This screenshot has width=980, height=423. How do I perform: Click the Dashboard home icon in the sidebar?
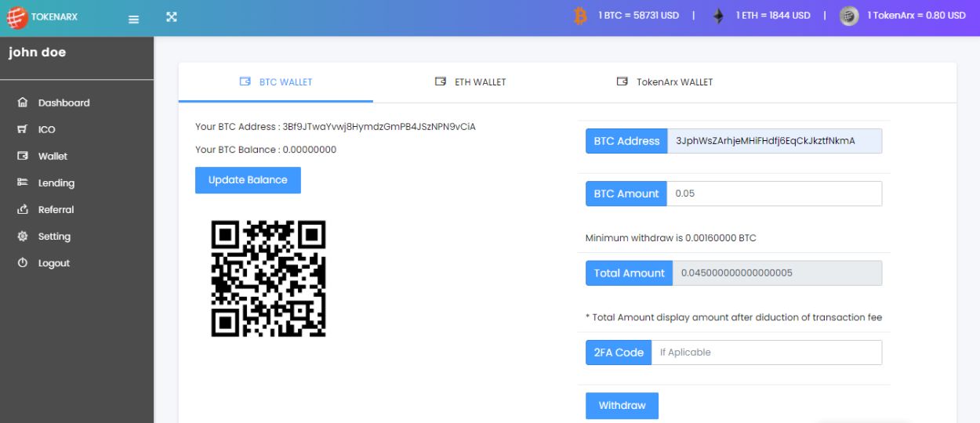tap(23, 103)
